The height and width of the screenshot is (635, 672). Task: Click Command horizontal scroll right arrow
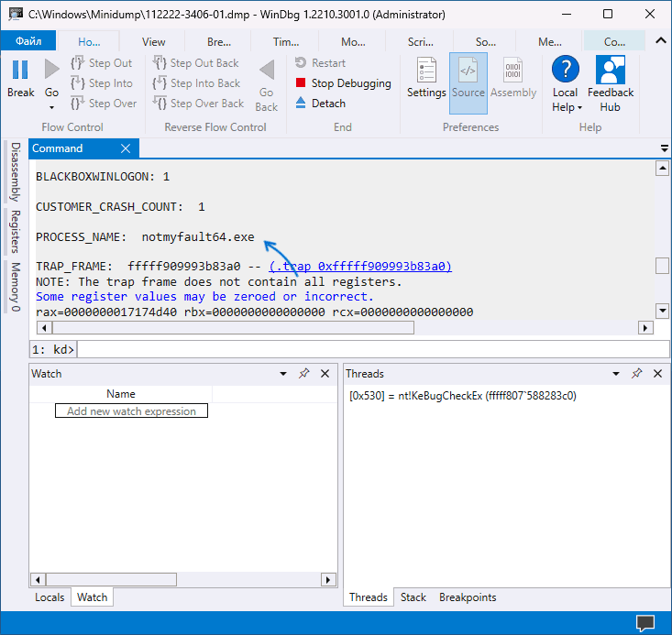point(645,328)
